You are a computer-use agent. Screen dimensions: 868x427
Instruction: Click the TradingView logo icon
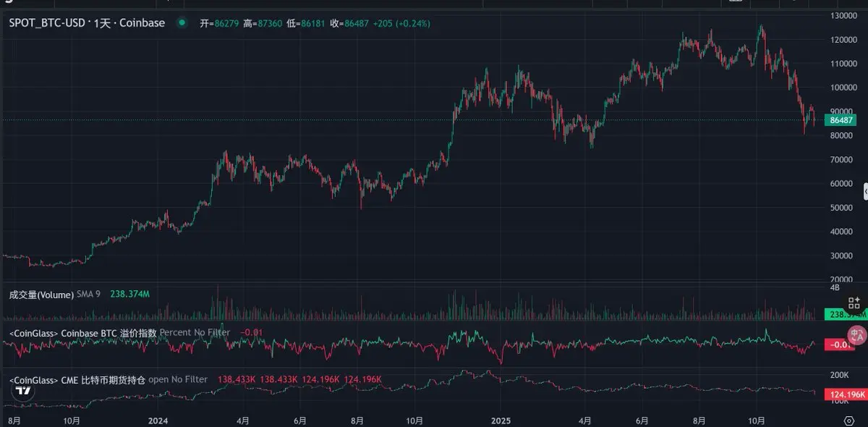pos(23,390)
